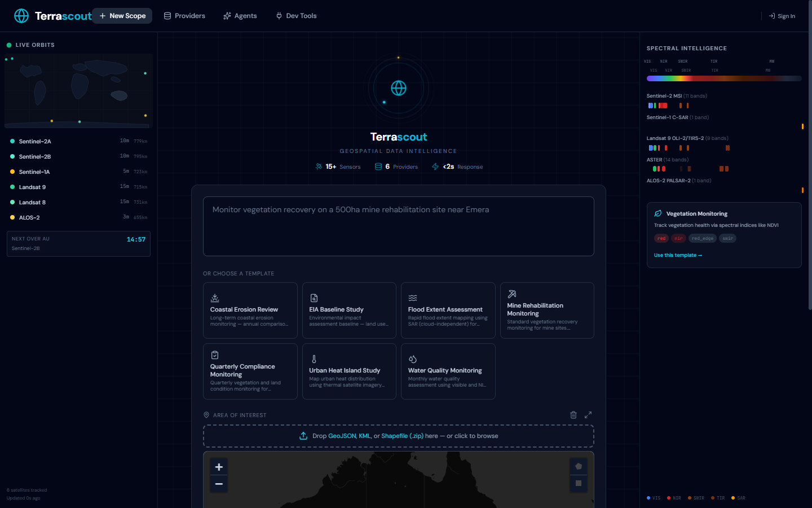Choose the EIA Baseline Study template
This screenshot has height=508, width=812.
[x=349, y=310]
